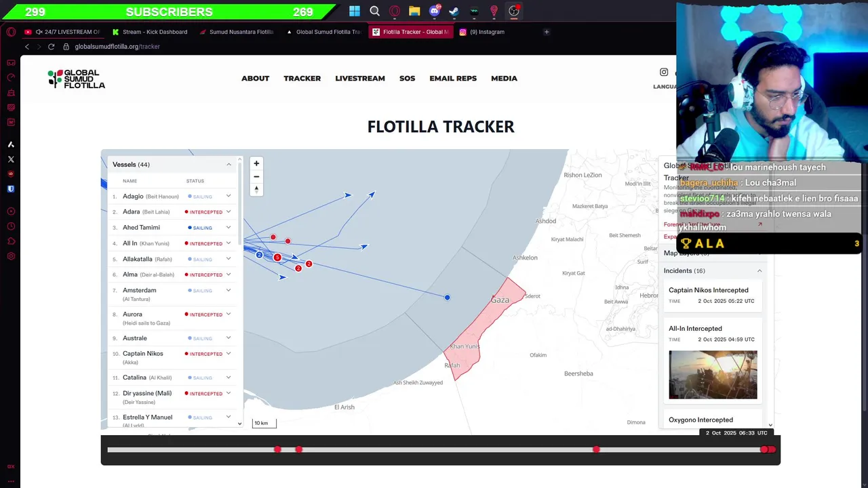The width and height of the screenshot is (868, 488).
Task: Click the address bar URL globalsumudflotilla.org/tracker
Action: click(117, 47)
